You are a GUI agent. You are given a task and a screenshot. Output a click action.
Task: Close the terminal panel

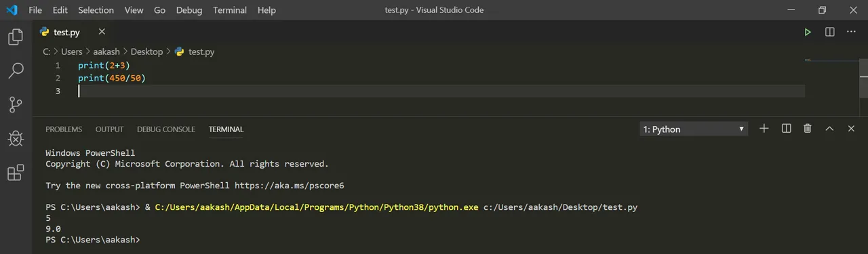click(x=851, y=129)
